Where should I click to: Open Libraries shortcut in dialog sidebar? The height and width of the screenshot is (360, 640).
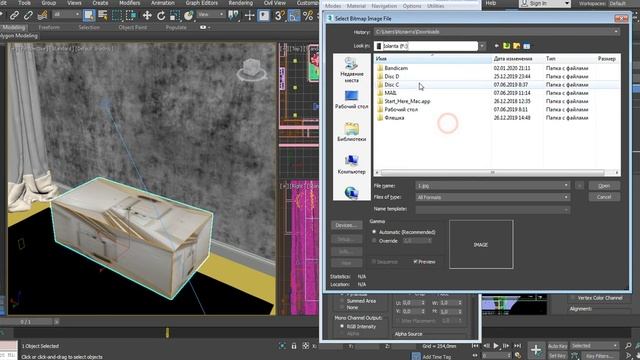coord(351,132)
